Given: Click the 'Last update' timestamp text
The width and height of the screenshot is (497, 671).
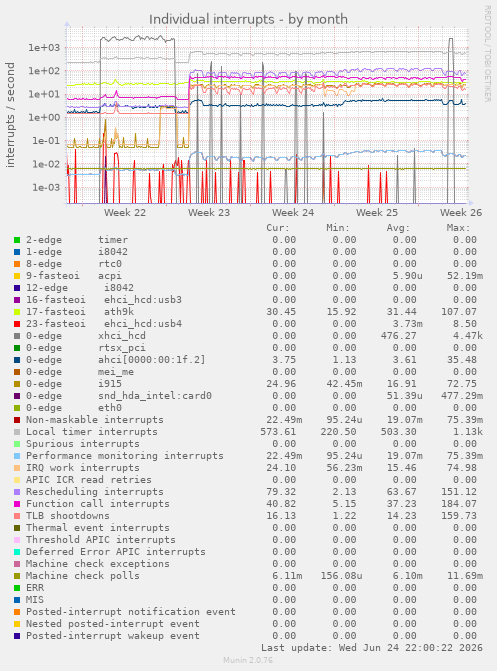Looking at the screenshot, I should [x=372, y=647].
